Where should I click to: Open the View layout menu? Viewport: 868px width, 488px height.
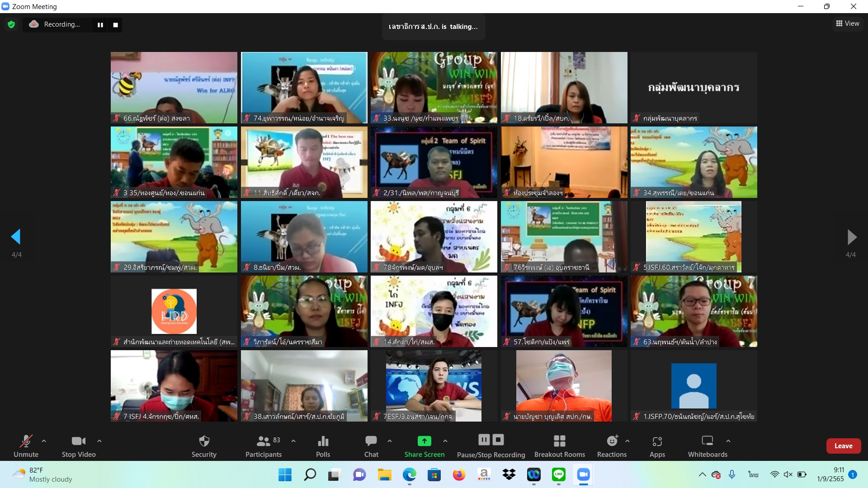coord(848,23)
